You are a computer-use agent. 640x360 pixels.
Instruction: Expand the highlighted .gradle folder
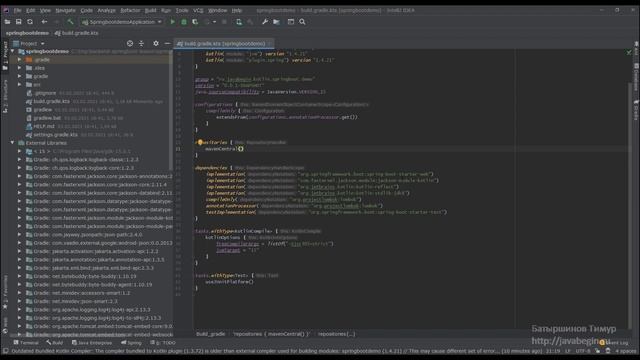pos(19,60)
